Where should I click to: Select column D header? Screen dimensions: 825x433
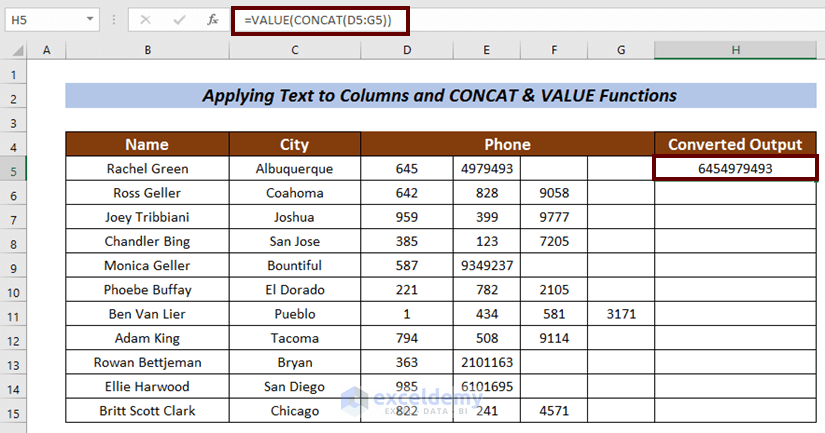pos(406,50)
